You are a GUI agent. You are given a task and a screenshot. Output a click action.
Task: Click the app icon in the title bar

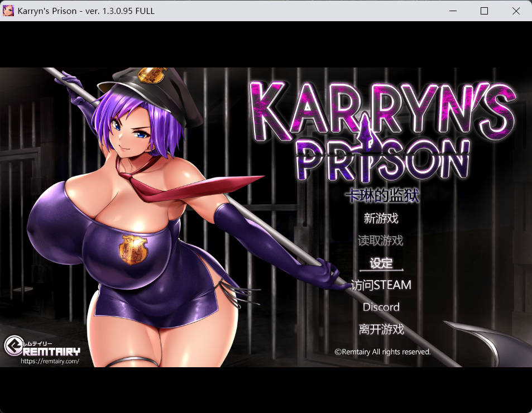point(8,11)
